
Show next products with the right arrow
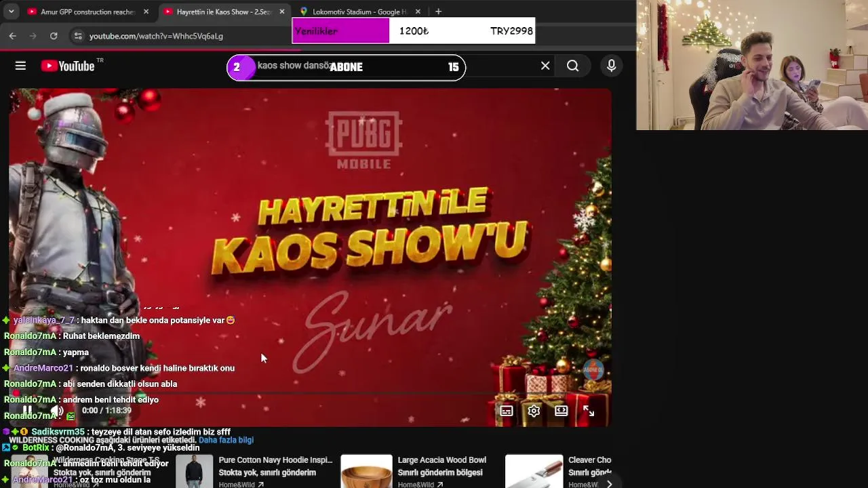tap(608, 483)
